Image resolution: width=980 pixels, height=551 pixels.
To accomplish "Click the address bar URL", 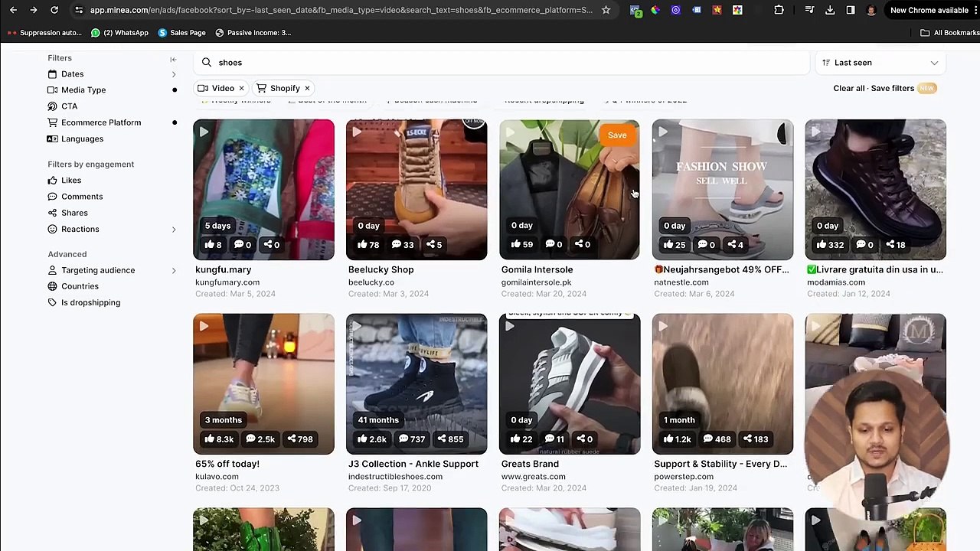I will (341, 10).
